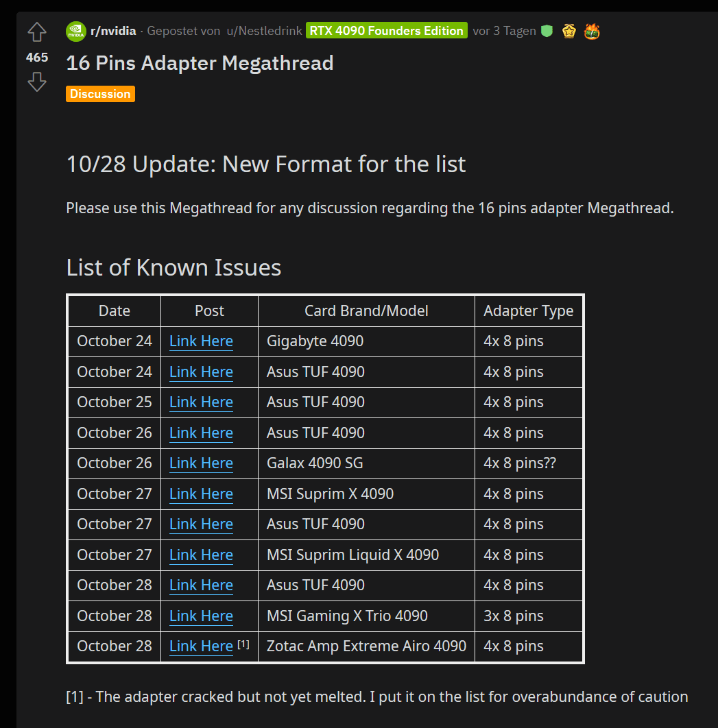Screen dimensions: 718x728
Task: Select the 'Card Brand/Model' column header
Action: click(x=366, y=311)
